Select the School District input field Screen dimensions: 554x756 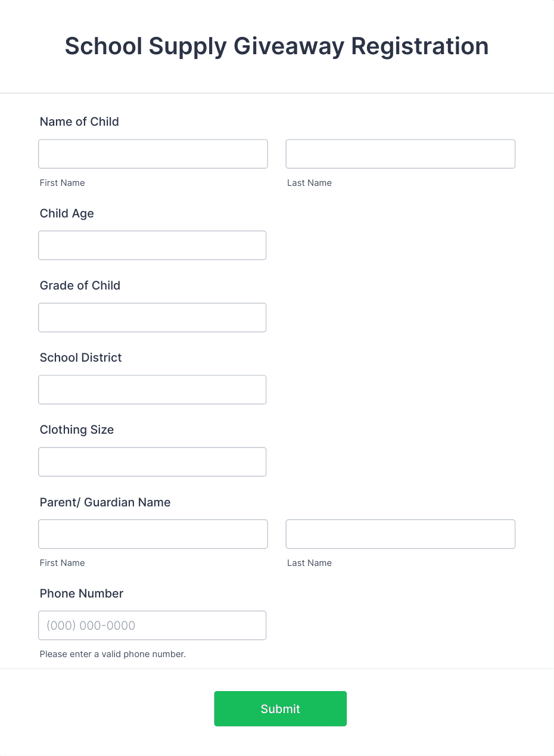click(x=152, y=390)
